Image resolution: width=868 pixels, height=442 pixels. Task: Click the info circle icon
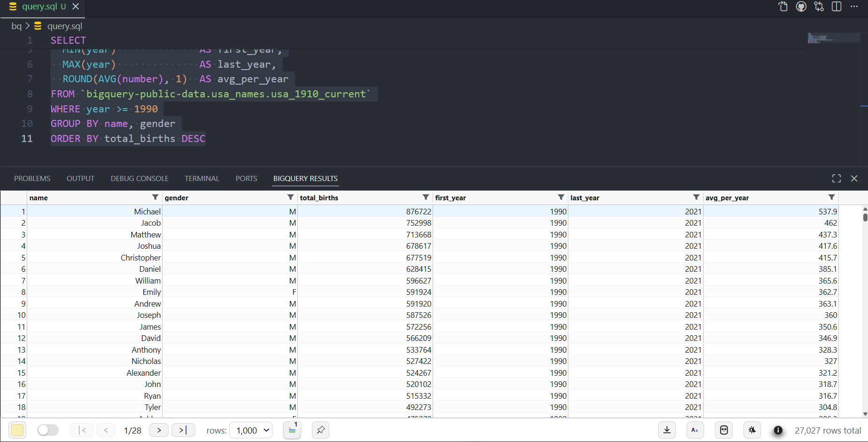pos(778,430)
